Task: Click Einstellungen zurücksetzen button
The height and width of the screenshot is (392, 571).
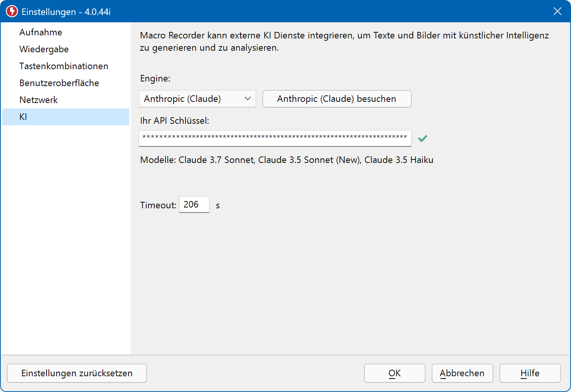Action: tap(77, 373)
